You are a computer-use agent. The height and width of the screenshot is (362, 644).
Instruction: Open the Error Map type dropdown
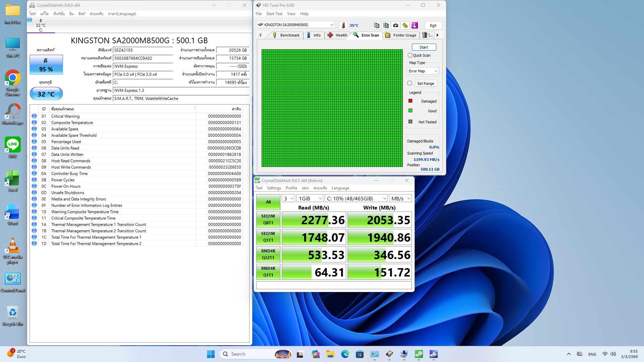423,71
